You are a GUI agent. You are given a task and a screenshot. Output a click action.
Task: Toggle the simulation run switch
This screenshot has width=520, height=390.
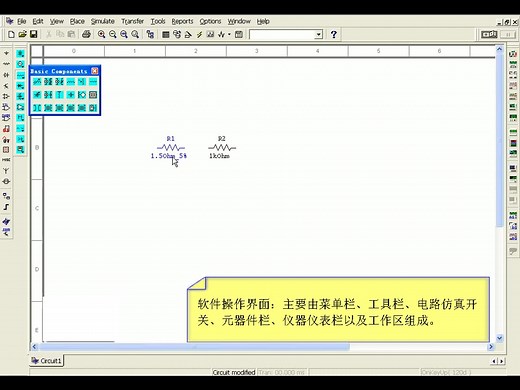(x=489, y=34)
